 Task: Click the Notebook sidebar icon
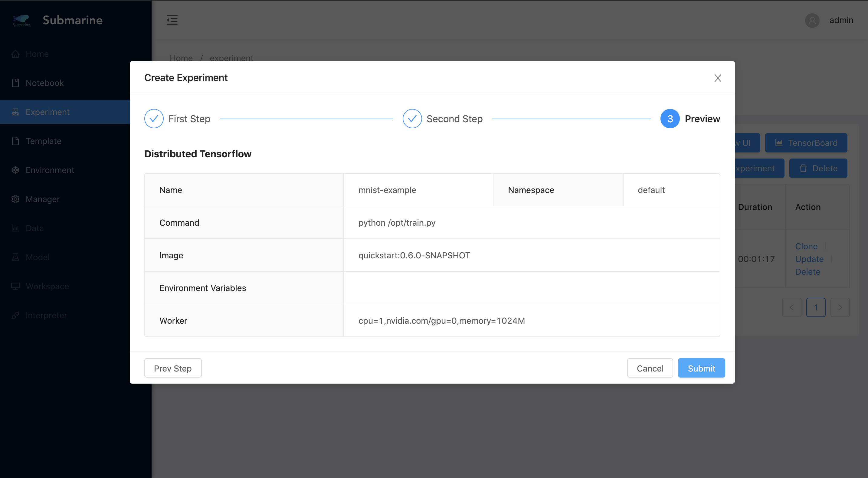[x=15, y=83]
